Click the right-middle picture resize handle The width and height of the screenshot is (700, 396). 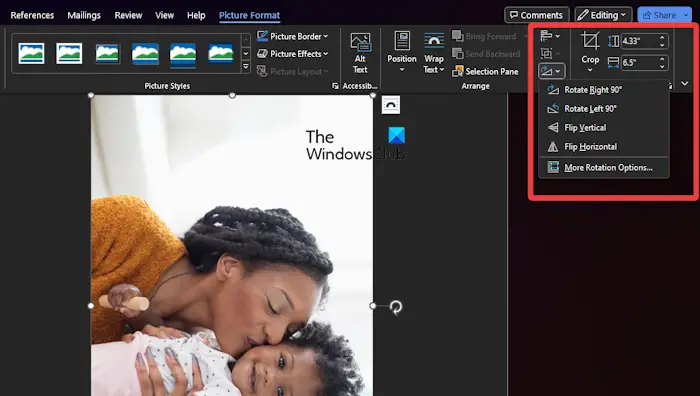[x=373, y=306]
